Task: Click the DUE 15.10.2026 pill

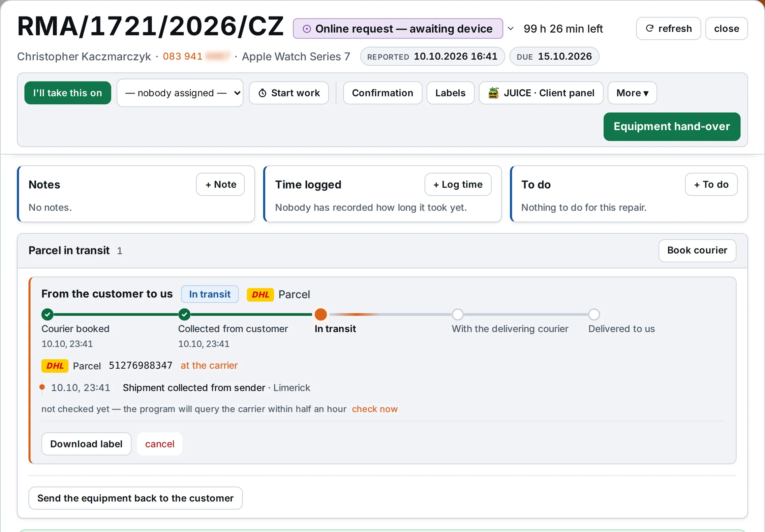Action: pos(554,57)
